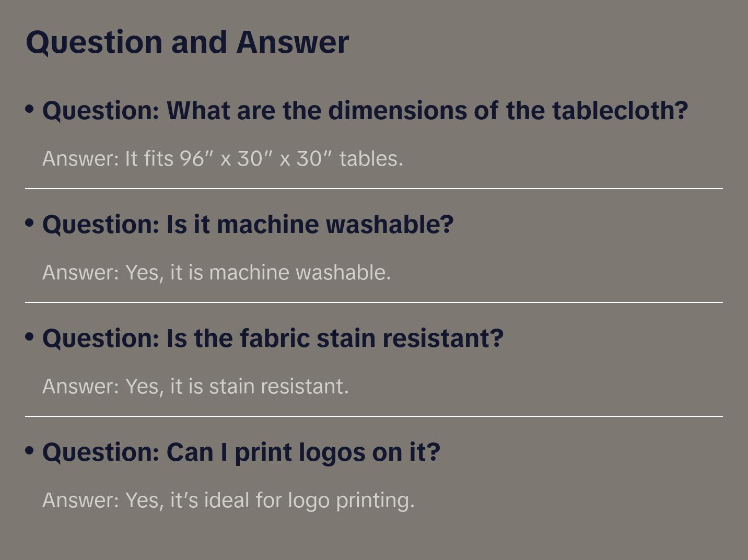Select the tablecloth dimensions question
The height and width of the screenshot is (560, 748).
tap(365, 111)
